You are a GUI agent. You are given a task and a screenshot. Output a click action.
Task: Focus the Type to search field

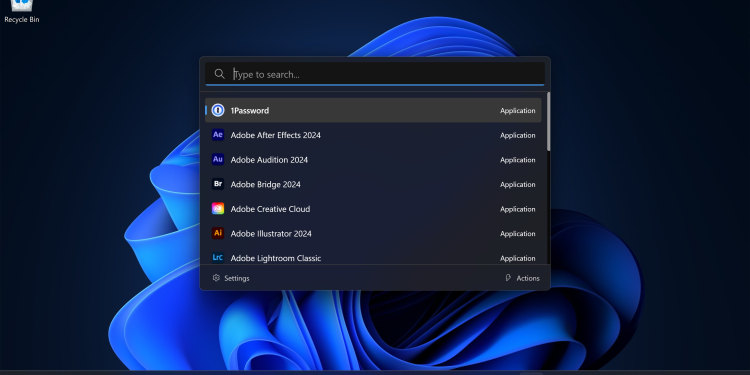point(375,74)
